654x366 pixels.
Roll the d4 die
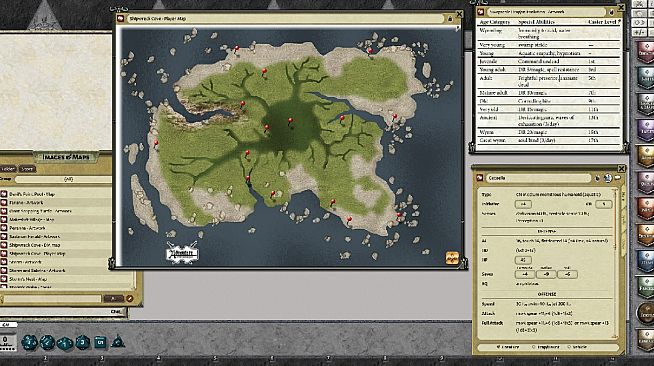(x=118, y=341)
